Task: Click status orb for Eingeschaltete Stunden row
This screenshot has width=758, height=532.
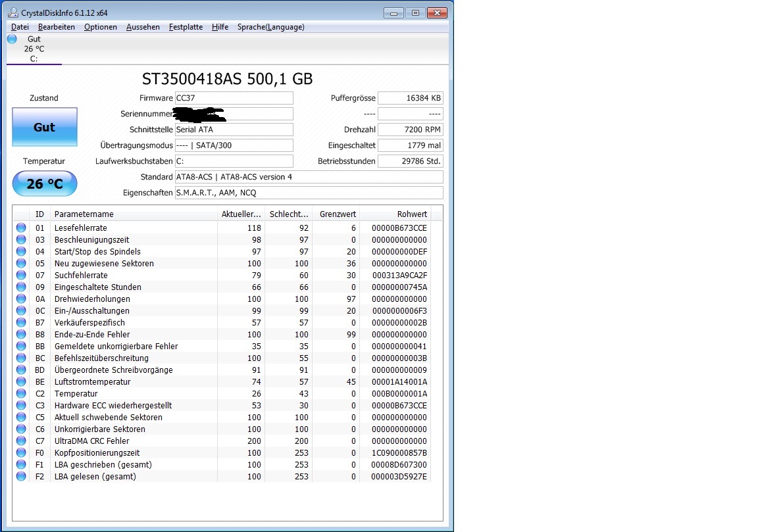Action: tap(21, 287)
